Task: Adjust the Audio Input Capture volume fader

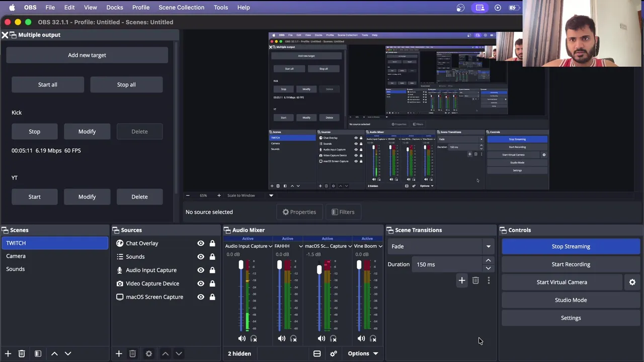Action: pos(241,265)
